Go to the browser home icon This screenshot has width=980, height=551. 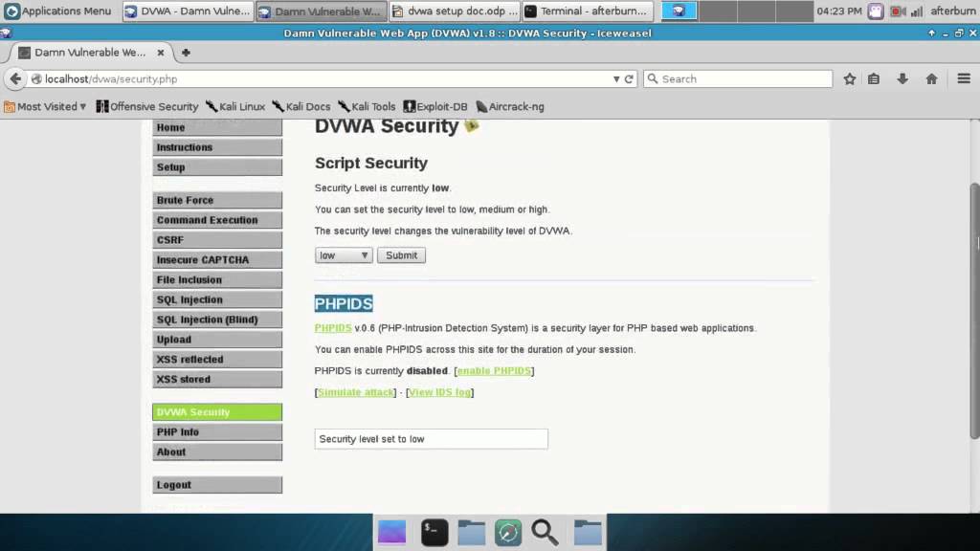click(931, 78)
